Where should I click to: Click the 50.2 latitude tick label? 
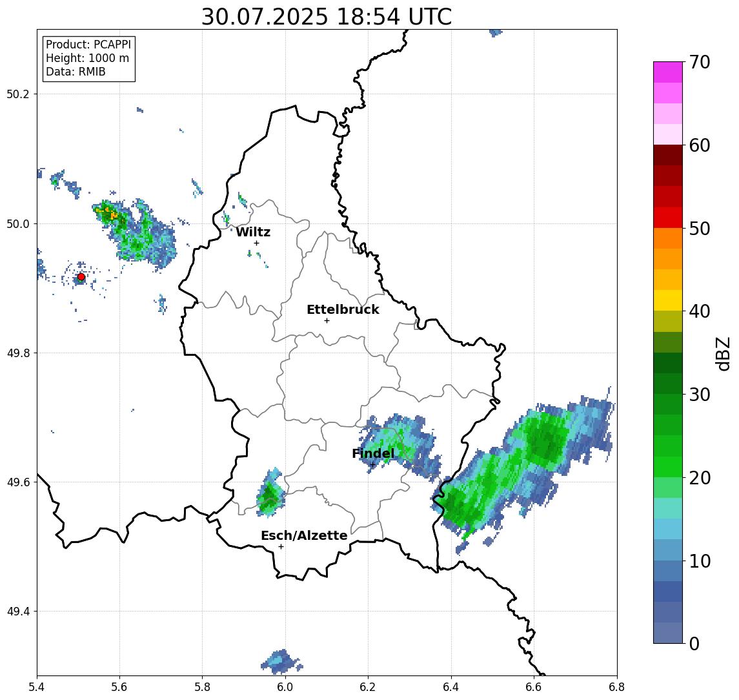18,94
